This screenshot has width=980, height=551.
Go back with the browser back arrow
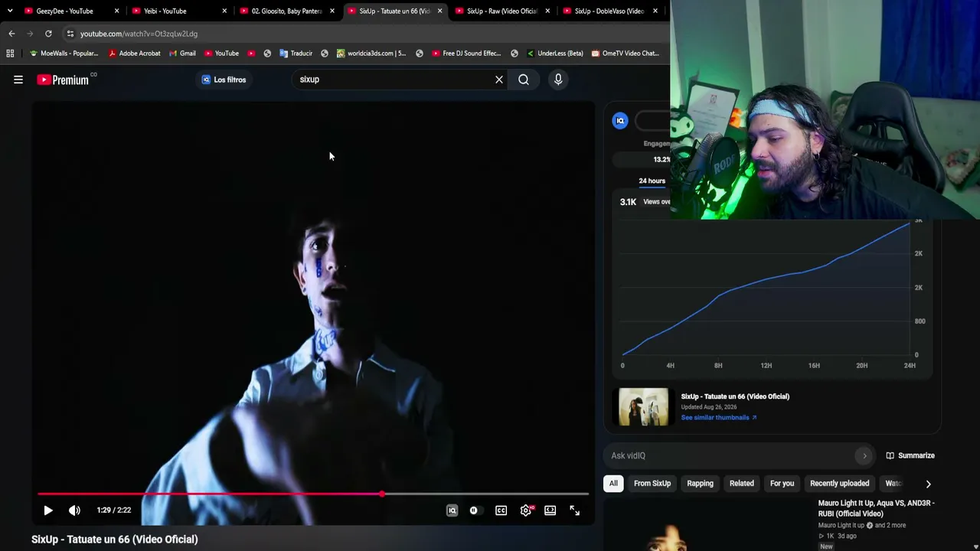pos(11,34)
